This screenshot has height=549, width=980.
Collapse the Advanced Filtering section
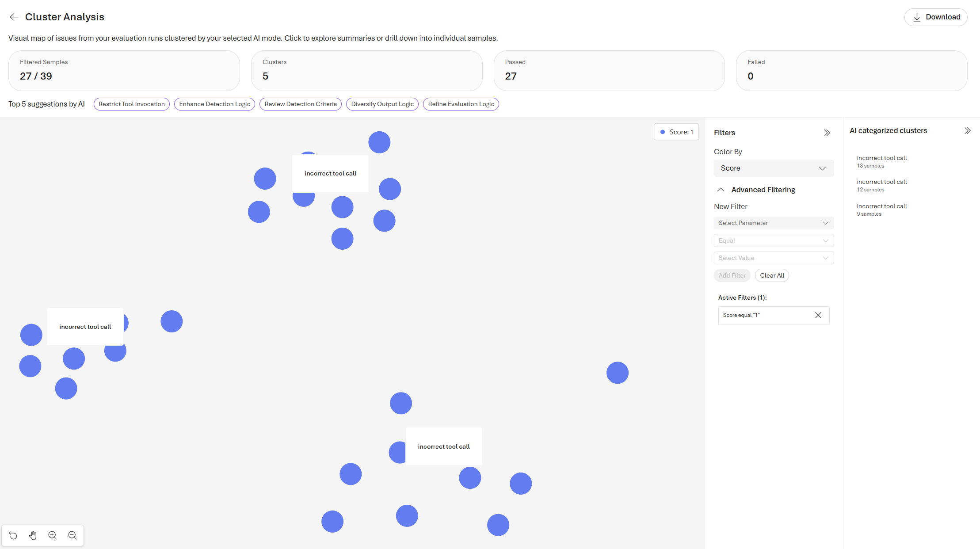pyautogui.click(x=721, y=189)
